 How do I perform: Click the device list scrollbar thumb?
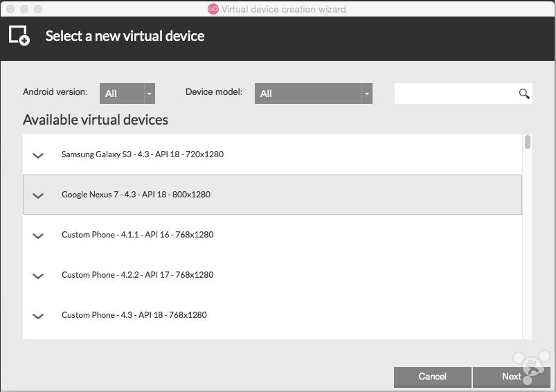click(528, 142)
